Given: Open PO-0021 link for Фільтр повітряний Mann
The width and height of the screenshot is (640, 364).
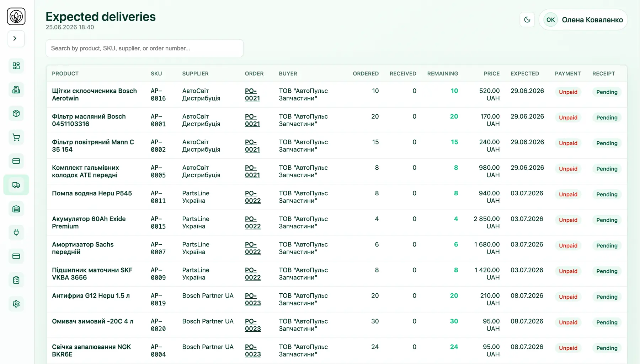Looking at the screenshot, I should click(x=252, y=146).
